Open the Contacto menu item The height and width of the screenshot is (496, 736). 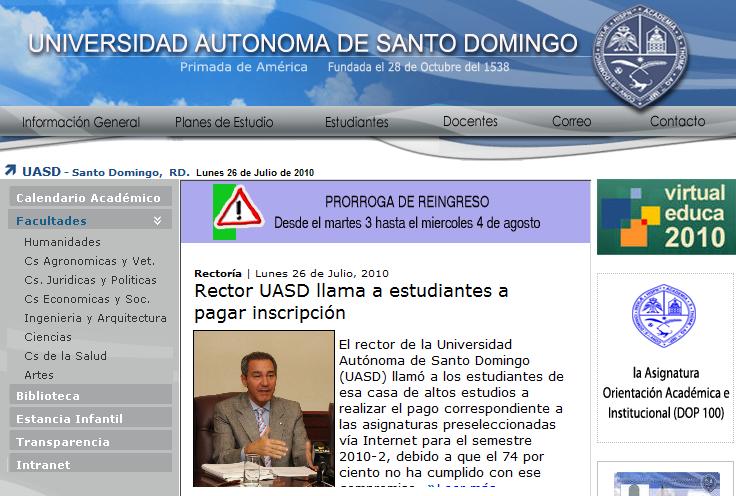[x=677, y=122]
